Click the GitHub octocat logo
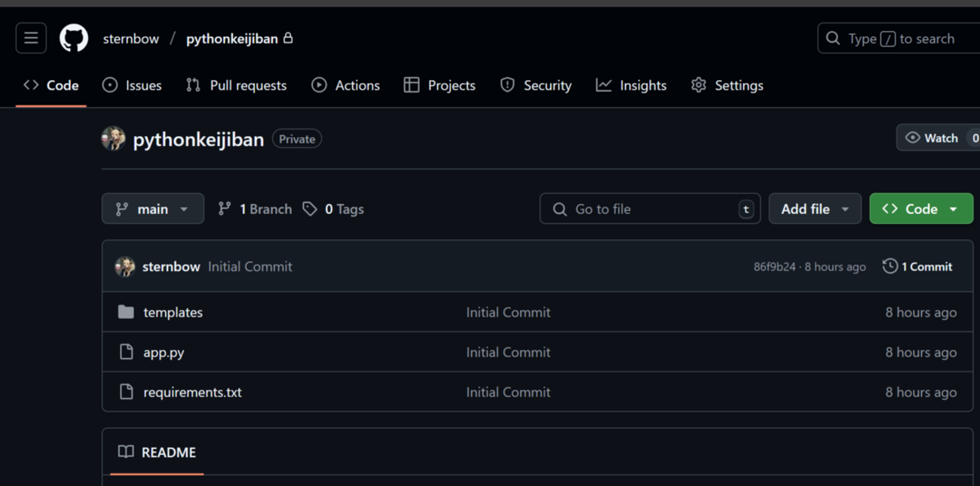Image resolution: width=980 pixels, height=486 pixels. [x=74, y=38]
